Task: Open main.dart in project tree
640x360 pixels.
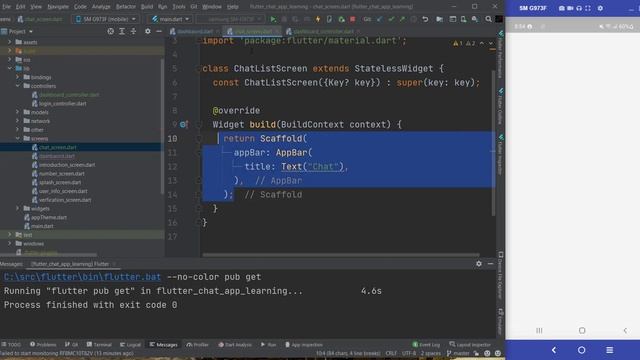Action: [42, 226]
